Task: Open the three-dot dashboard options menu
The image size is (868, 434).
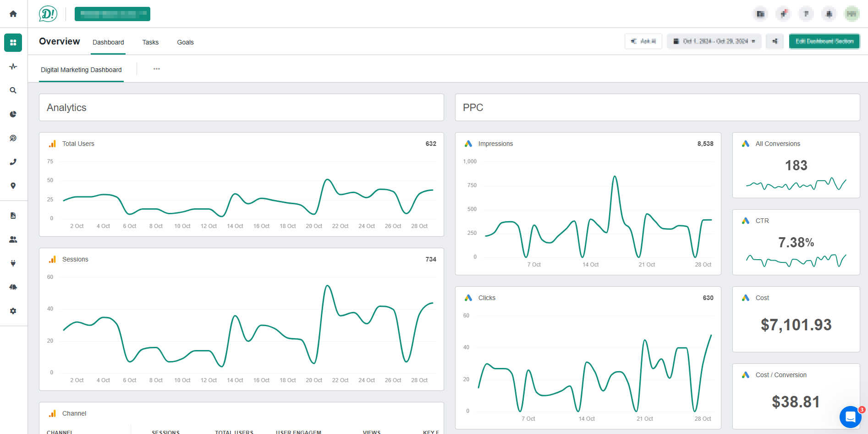Action: pos(157,69)
